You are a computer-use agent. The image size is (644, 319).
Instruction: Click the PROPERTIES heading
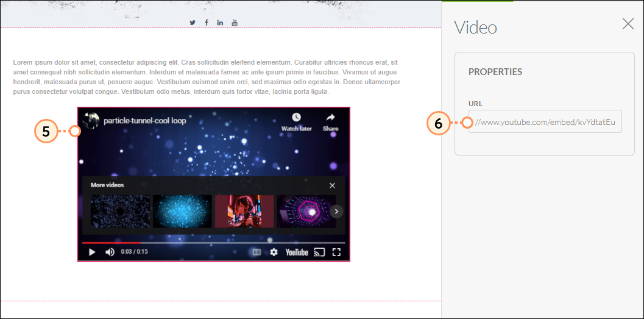pyautogui.click(x=495, y=71)
